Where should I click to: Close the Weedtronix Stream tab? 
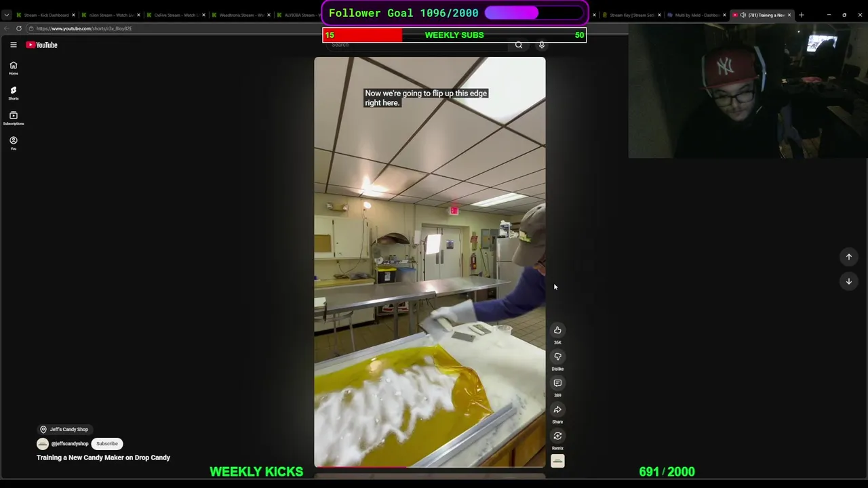[269, 15]
